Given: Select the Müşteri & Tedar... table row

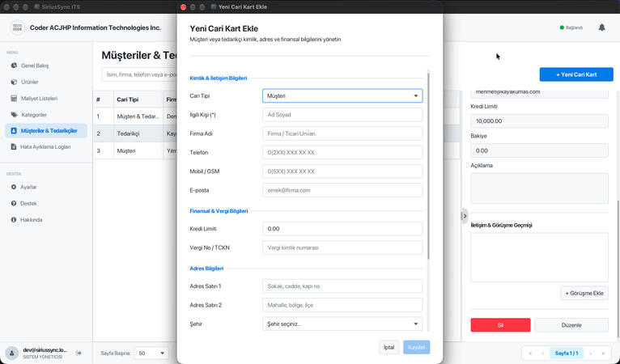Looking at the screenshot, I should pos(135,116).
